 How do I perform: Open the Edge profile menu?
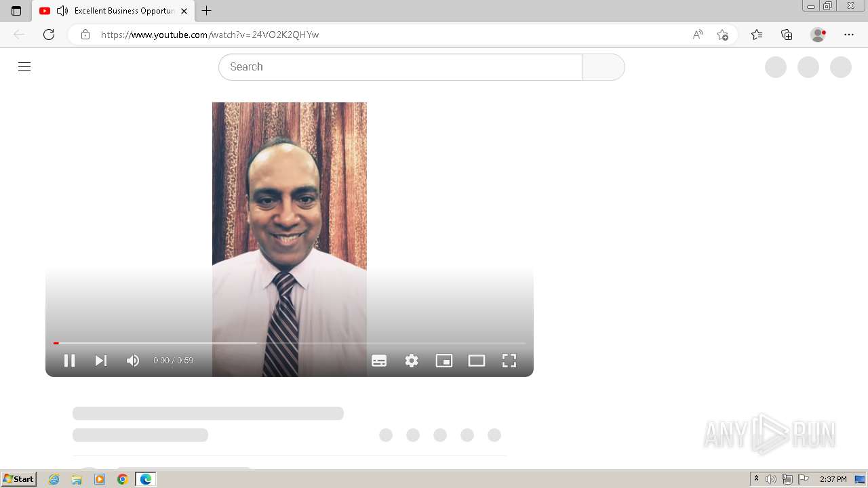click(818, 35)
